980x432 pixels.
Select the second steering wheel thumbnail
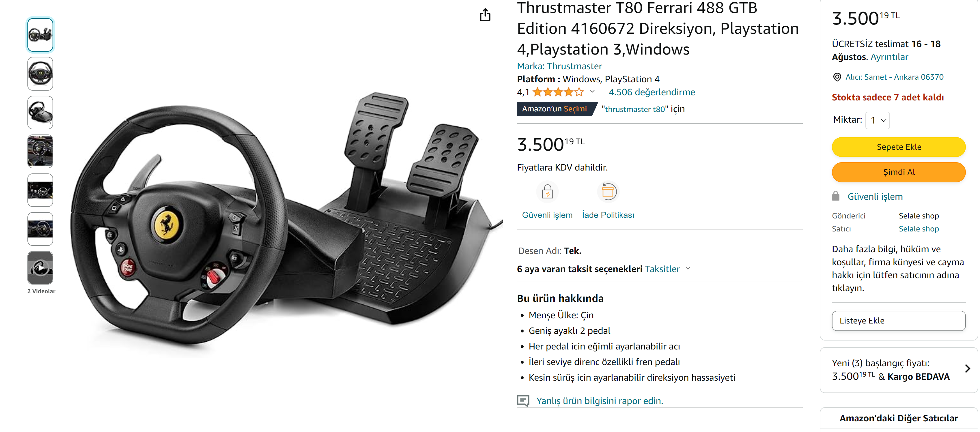point(40,74)
